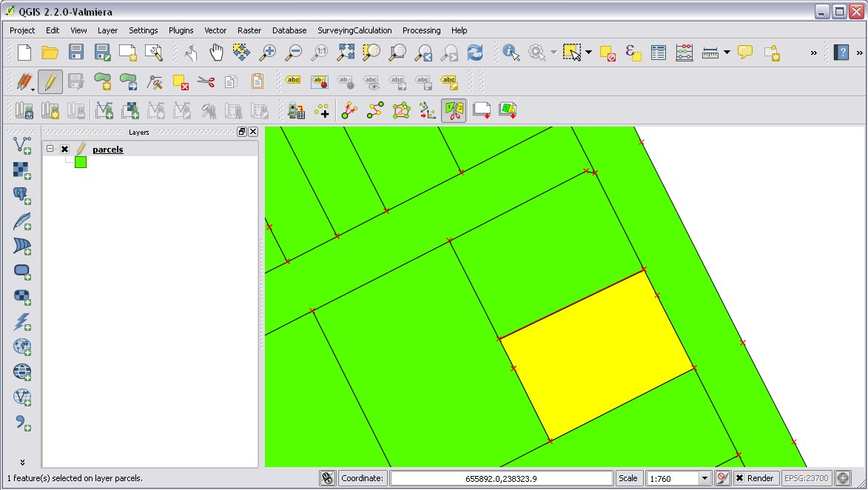The image size is (868, 490).
Task: Select the Pan Map hand tool
Action: 216,52
